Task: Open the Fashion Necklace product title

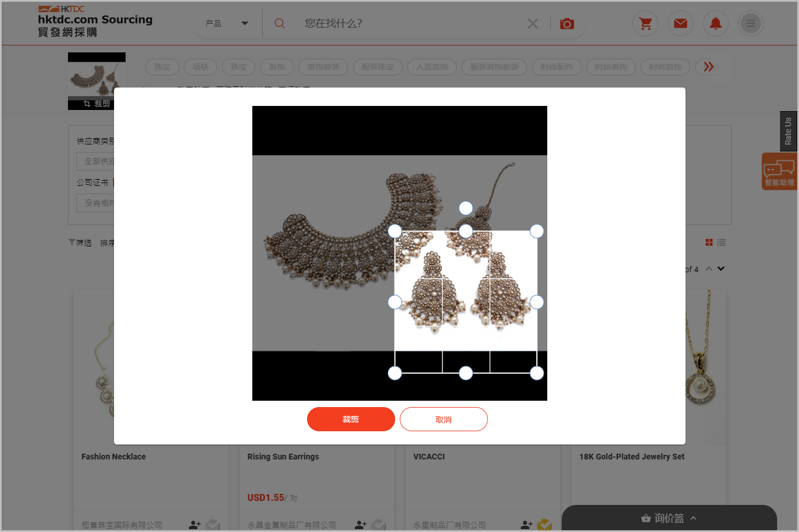Action: click(113, 457)
